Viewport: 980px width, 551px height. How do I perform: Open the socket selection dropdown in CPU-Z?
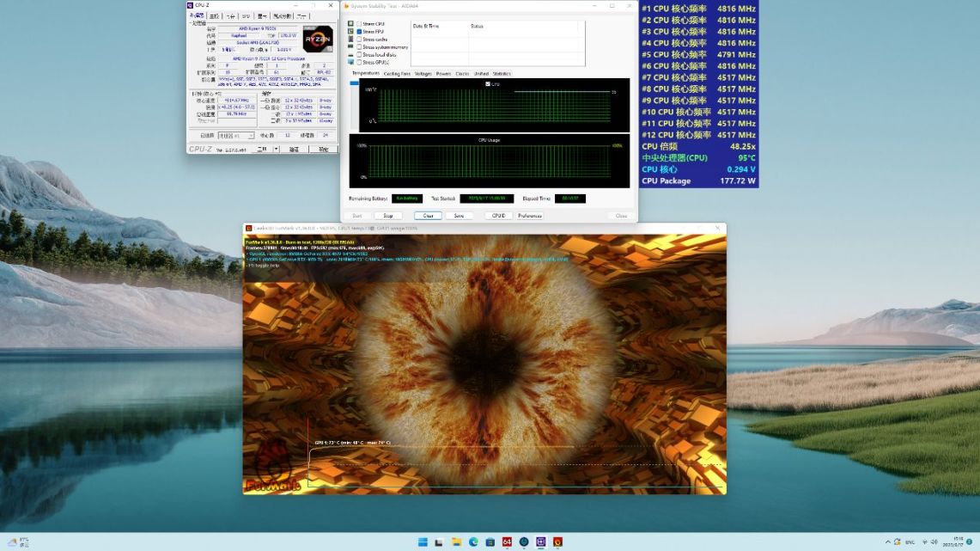(235, 135)
